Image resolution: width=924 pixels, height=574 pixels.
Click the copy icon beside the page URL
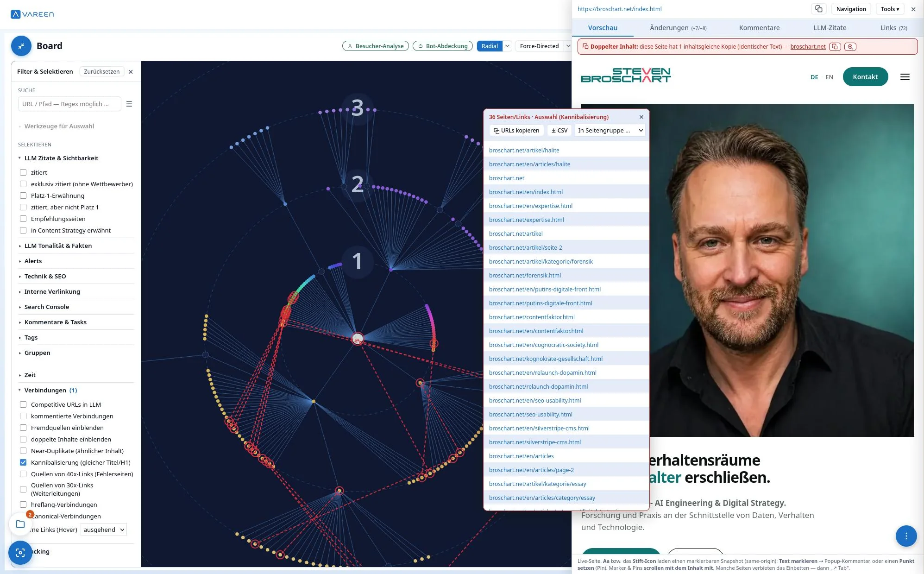(x=818, y=9)
